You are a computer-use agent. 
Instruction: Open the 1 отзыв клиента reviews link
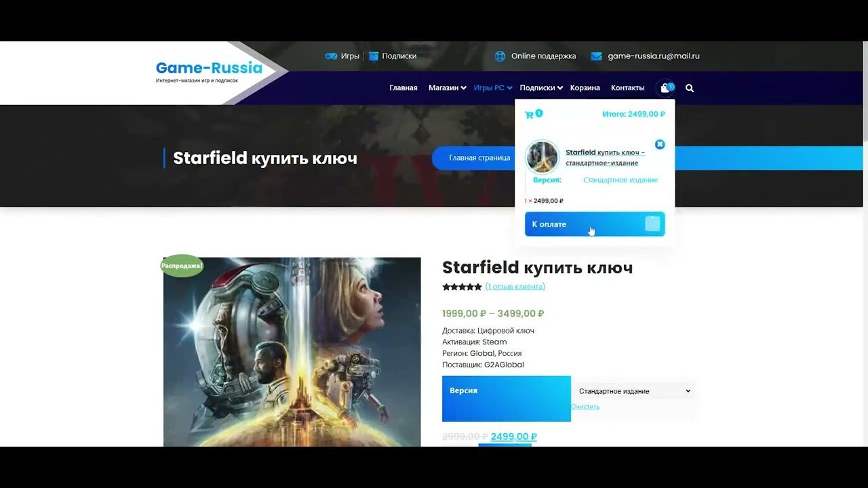(515, 287)
